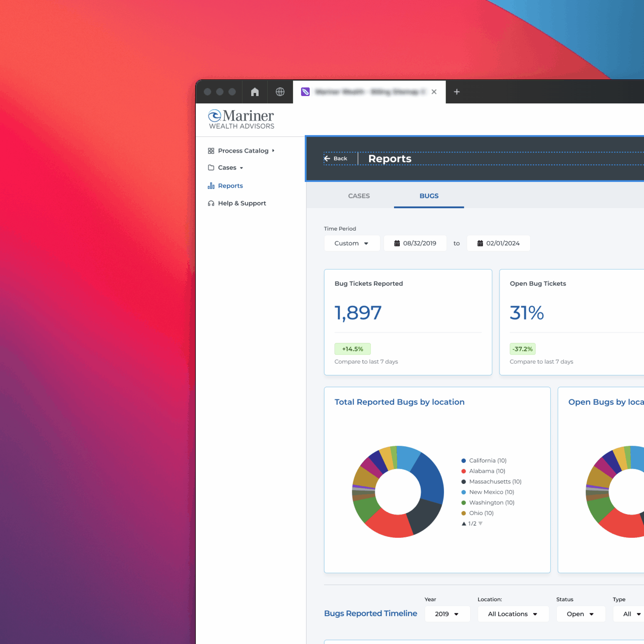644x644 pixels.
Task: Switch to the CASES tab
Action: point(359,196)
